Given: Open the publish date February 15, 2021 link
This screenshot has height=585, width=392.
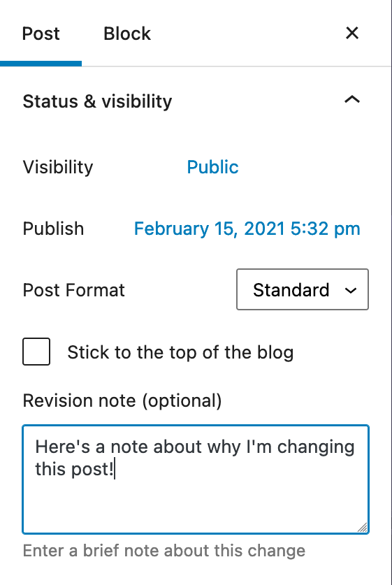Looking at the screenshot, I should click(x=247, y=229).
